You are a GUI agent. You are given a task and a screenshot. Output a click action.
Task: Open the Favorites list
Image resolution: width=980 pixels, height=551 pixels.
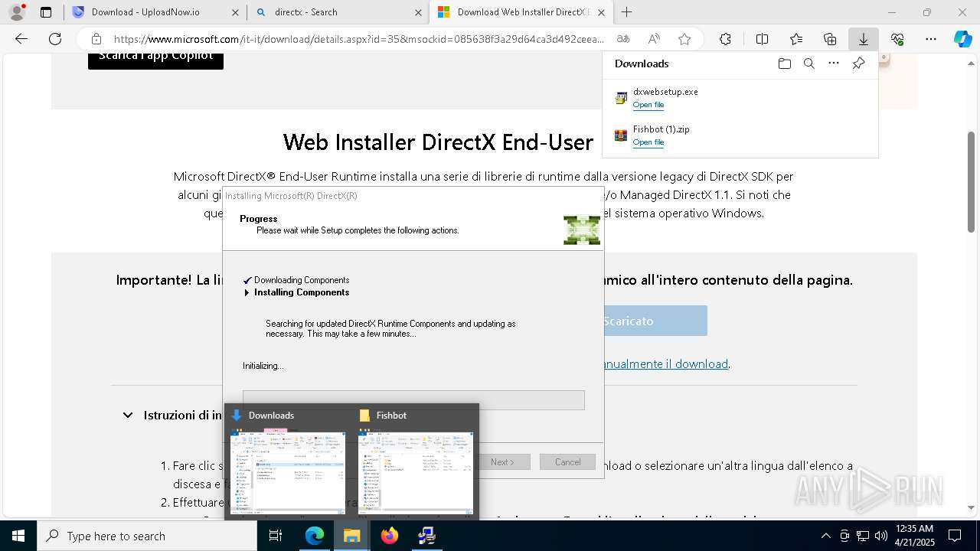point(796,39)
